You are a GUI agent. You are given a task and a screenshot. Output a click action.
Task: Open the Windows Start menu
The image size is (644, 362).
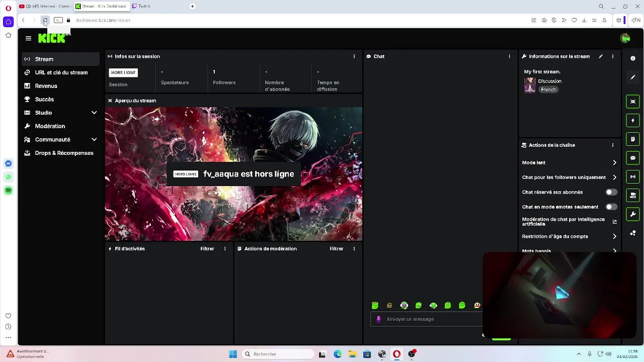233,354
